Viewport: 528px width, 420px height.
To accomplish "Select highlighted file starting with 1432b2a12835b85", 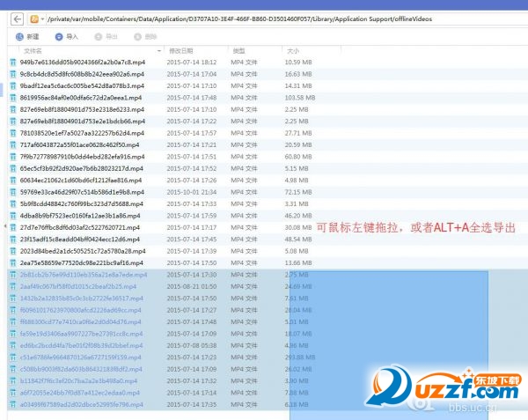I will click(82, 298).
